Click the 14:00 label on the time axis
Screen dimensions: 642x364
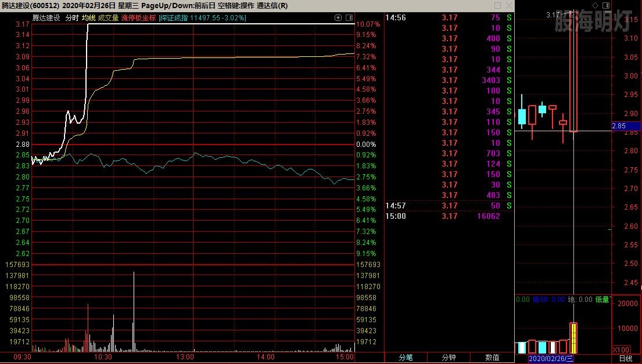[x=266, y=357]
